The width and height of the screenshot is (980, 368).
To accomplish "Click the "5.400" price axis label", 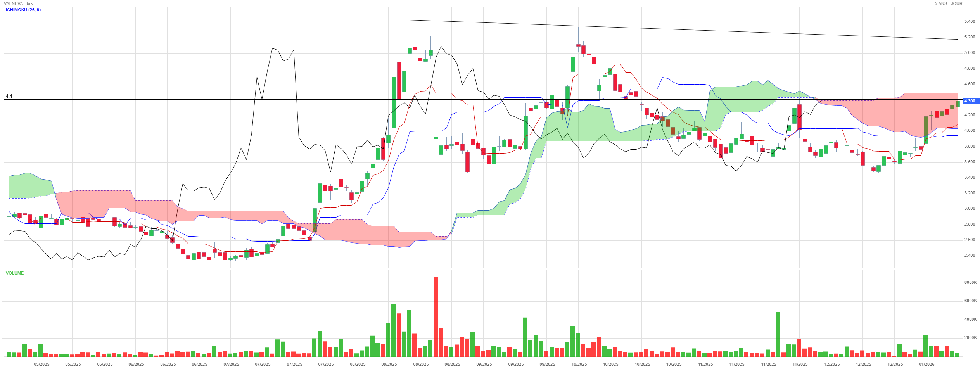I will click(x=970, y=21).
